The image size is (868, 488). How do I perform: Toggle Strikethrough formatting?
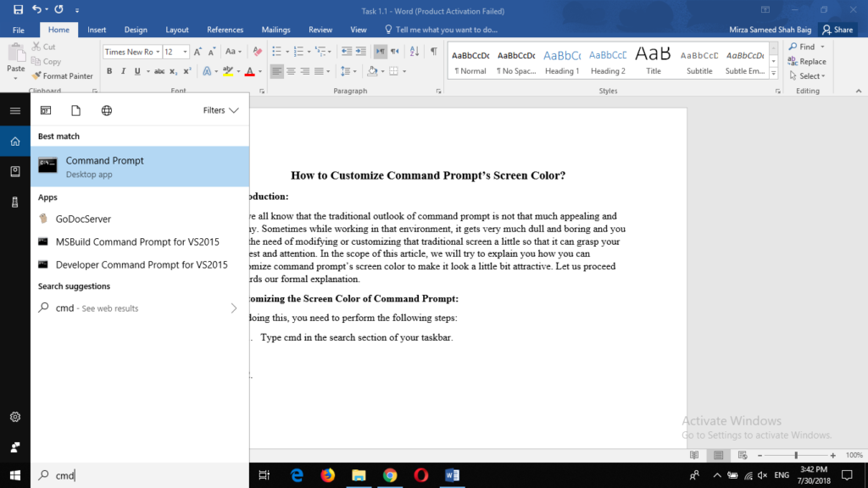[159, 71]
